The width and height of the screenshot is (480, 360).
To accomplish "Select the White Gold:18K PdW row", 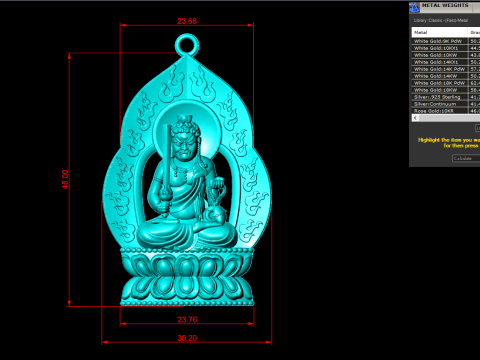I will [x=446, y=83].
